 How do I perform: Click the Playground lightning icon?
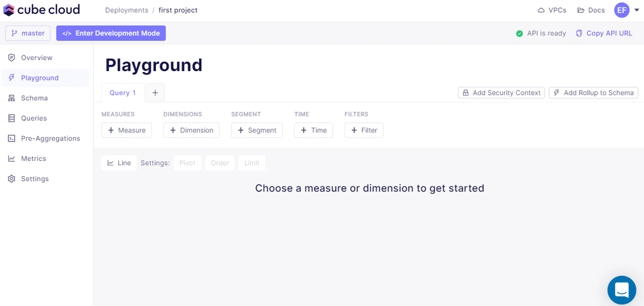click(12, 78)
